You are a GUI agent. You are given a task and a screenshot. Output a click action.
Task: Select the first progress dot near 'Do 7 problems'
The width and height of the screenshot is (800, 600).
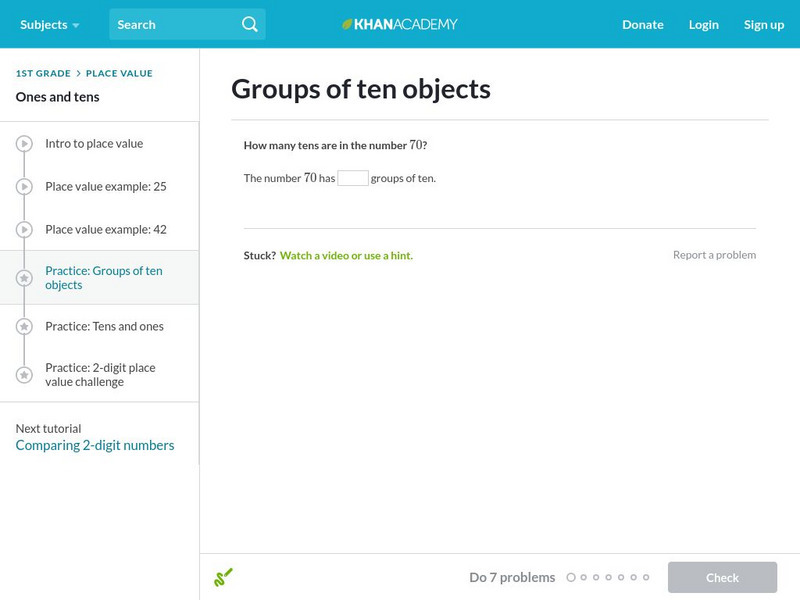click(x=571, y=577)
